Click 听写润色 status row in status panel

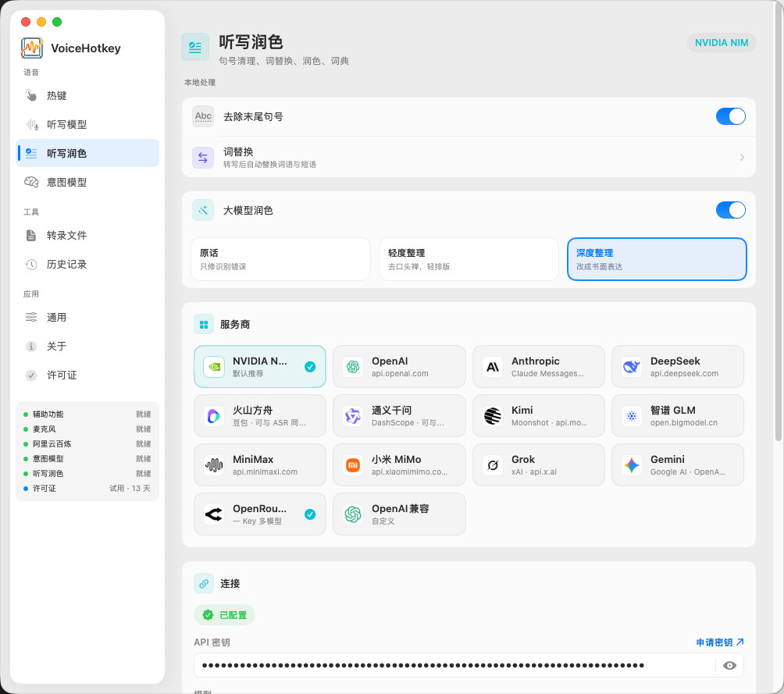(x=87, y=473)
